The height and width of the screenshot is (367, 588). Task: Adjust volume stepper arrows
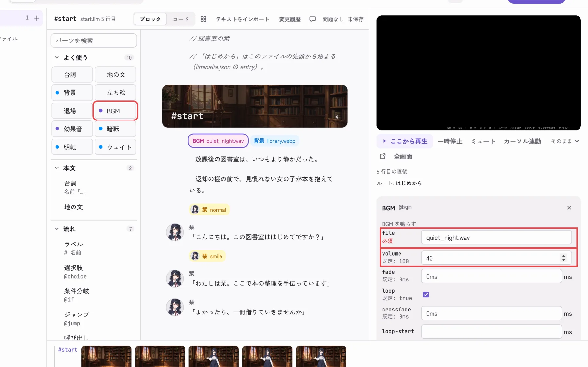[563, 258]
